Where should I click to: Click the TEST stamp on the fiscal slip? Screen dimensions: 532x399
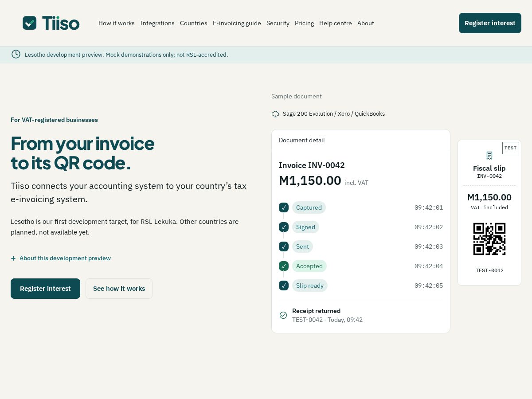(511, 148)
